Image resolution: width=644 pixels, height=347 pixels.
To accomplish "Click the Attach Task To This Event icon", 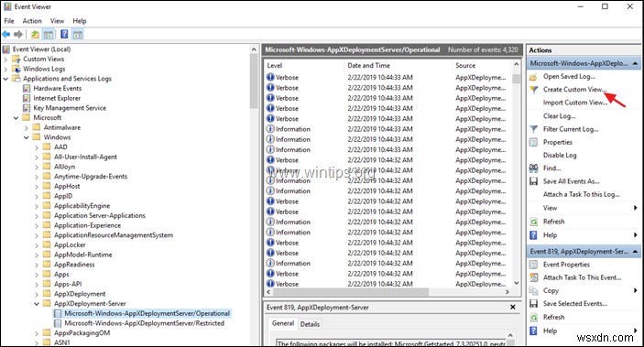I will point(533,278).
